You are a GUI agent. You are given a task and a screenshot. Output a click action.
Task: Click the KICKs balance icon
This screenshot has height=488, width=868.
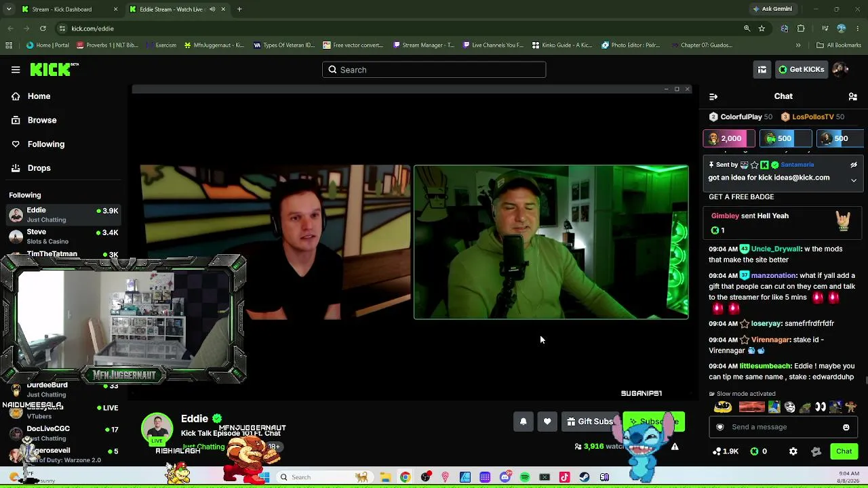pyautogui.click(x=754, y=451)
